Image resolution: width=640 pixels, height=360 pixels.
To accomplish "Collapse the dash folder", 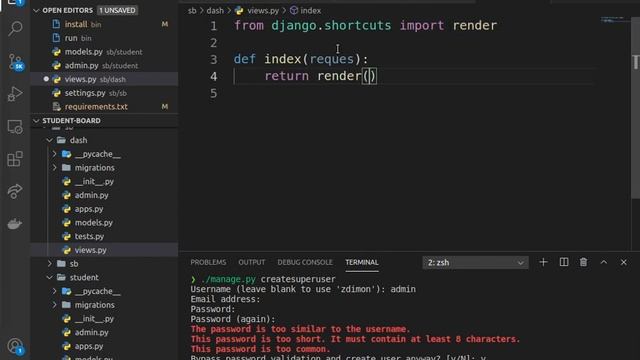I will pyautogui.click(x=49, y=140).
